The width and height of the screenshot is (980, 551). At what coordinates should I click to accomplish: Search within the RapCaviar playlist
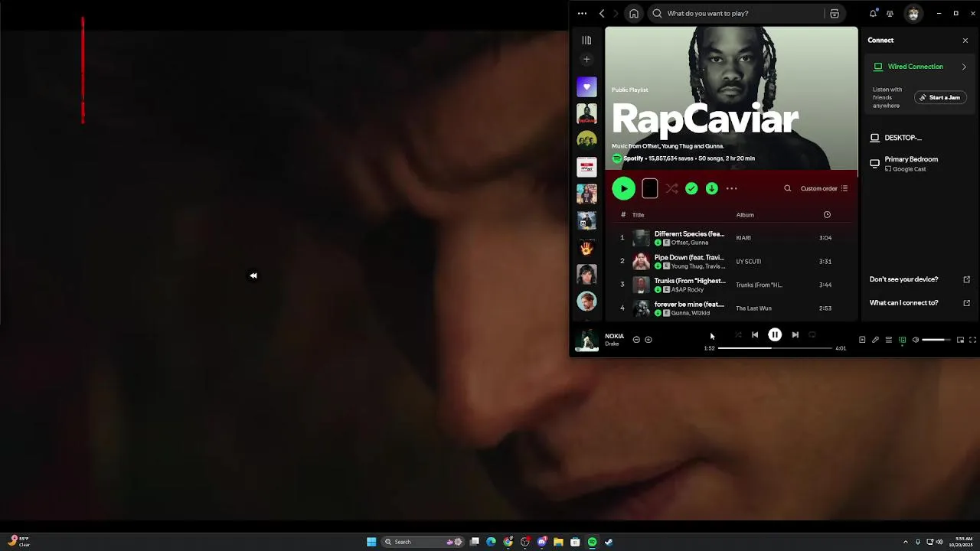pyautogui.click(x=787, y=188)
